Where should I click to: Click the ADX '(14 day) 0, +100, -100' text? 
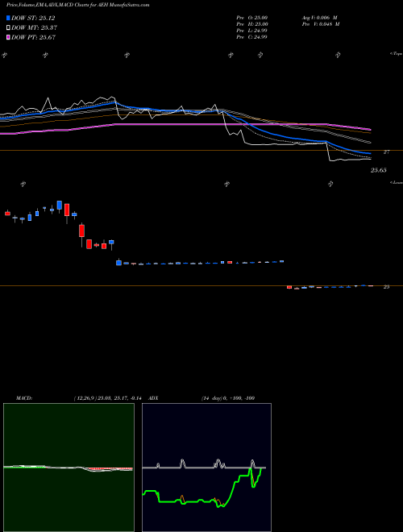(x=228, y=398)
